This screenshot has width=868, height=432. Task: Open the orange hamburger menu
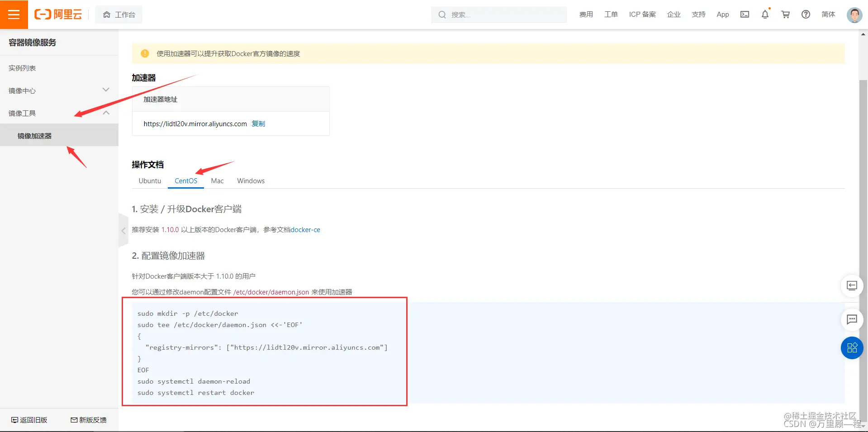click(x=14, y=14)
